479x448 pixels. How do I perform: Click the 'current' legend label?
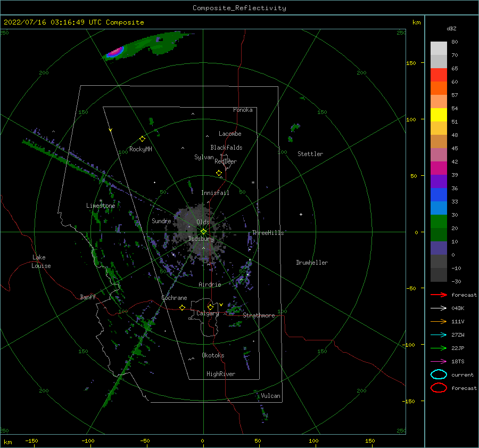(463, 374)
